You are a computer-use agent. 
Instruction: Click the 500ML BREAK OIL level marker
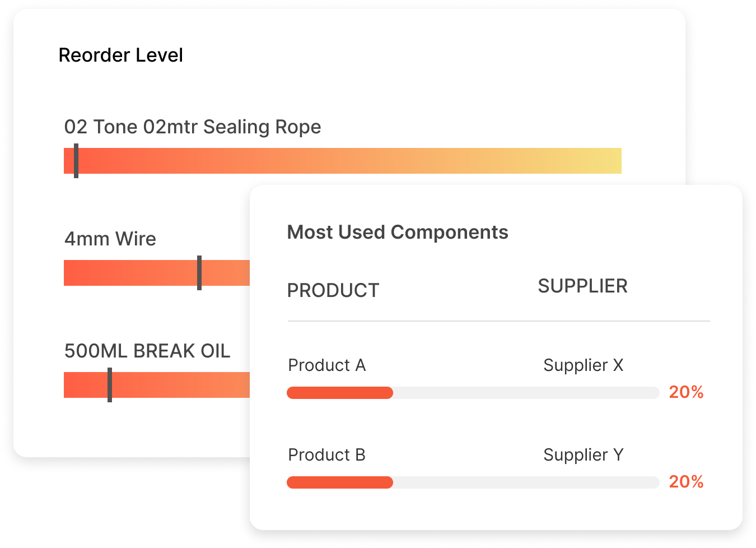click(x=110, y=385)
